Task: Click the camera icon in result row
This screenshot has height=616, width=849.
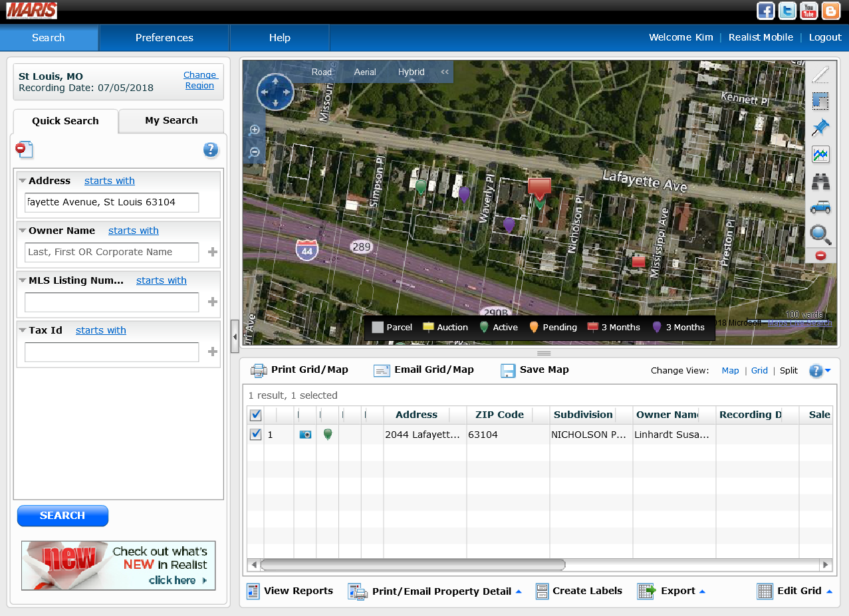Action: [x=305, y=435]
